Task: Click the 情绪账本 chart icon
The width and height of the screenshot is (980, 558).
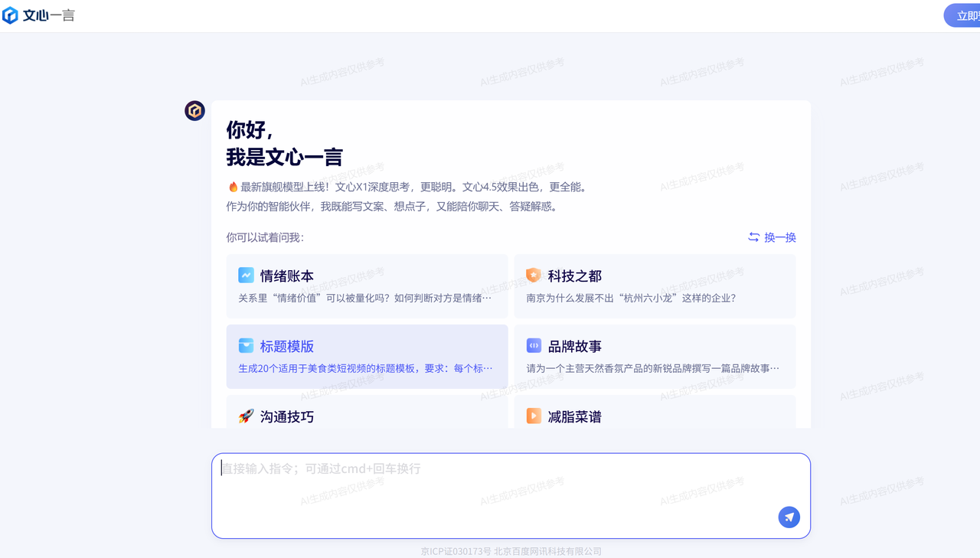Action: 246,275
